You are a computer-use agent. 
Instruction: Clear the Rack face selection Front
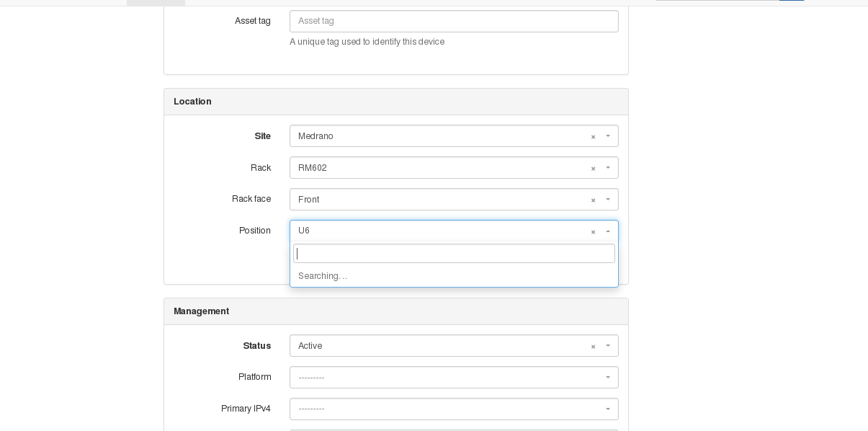point(593,200)
